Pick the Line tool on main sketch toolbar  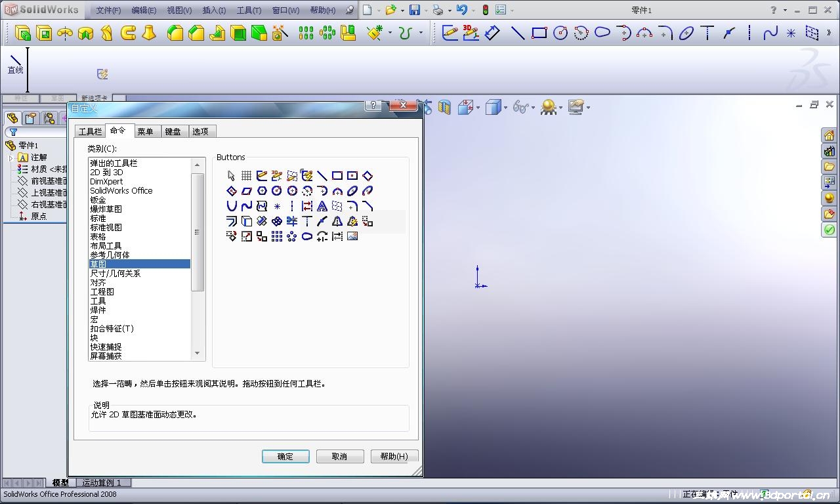tap(518, 33)
